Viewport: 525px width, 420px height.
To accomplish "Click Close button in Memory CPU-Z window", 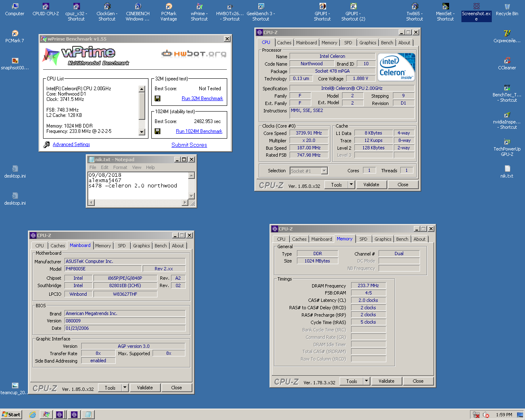I will pos(418,381).
